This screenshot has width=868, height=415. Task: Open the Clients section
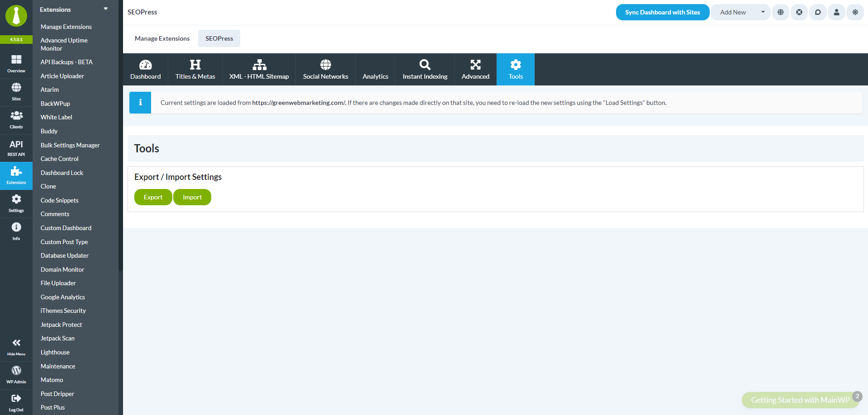[16, 120]
